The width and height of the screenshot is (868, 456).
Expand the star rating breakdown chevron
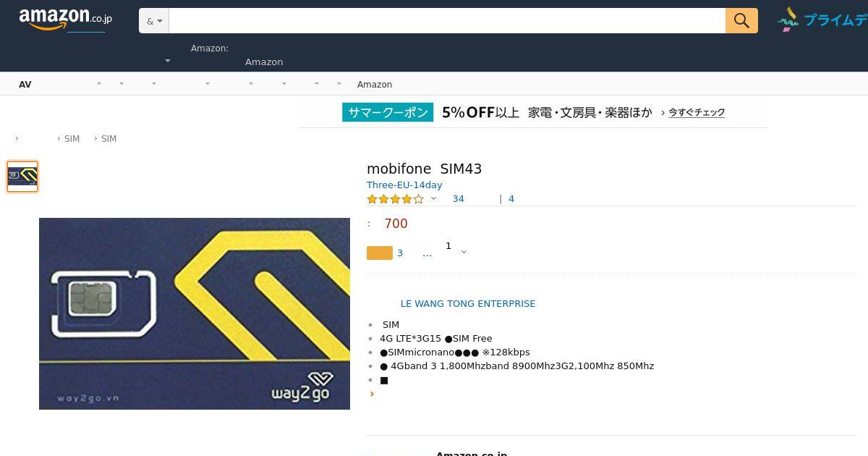434,199
